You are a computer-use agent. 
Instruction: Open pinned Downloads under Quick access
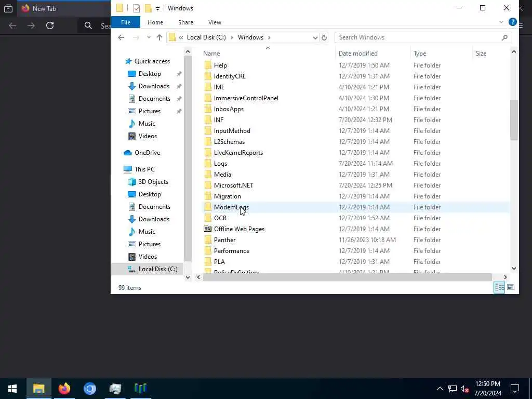click(x=154, y=86)
